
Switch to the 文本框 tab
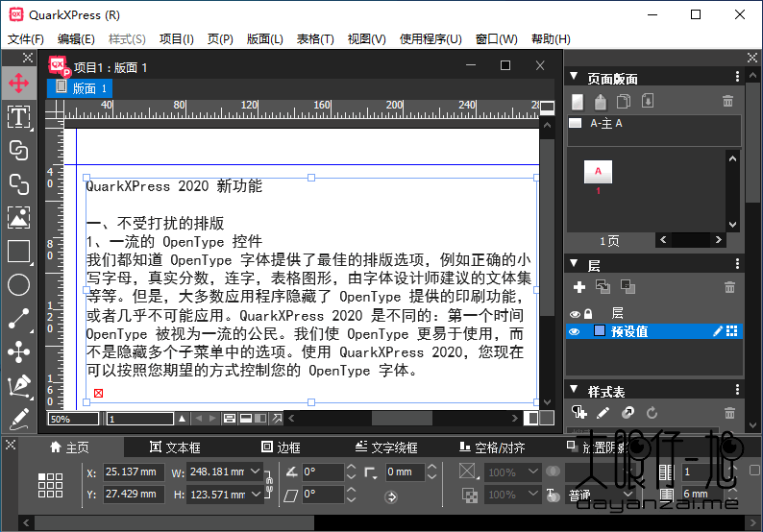[175, 447]
